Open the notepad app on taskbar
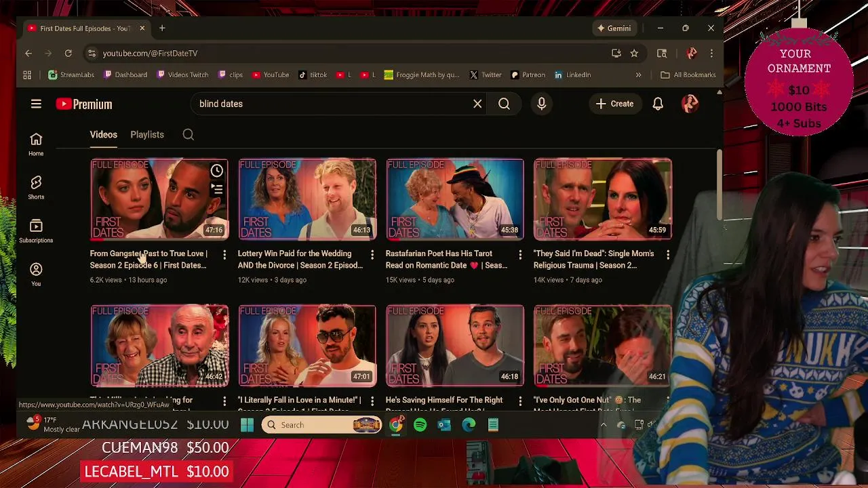 coord(493,425)
